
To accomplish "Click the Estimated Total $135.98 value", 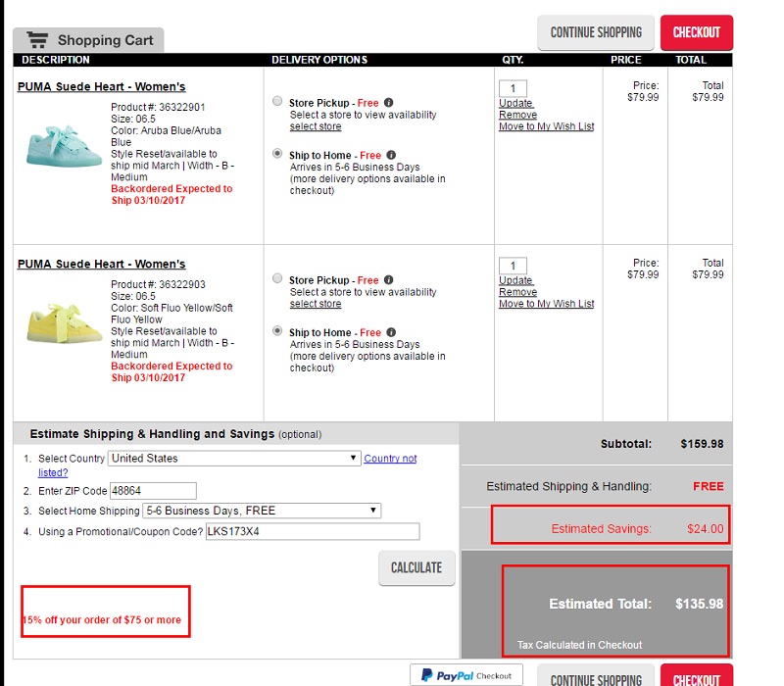I will pyautogui.click(x=699, y=604).
